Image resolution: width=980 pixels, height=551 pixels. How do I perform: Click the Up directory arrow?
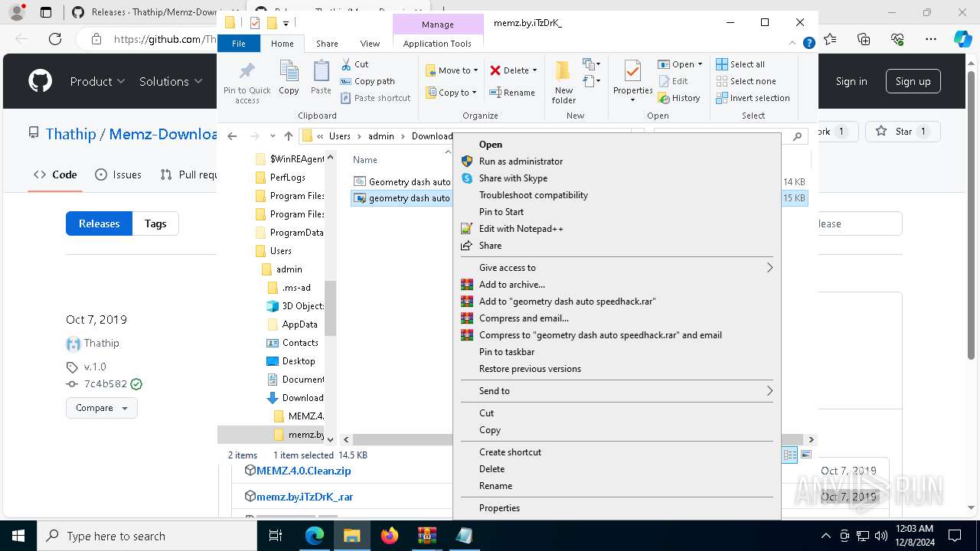click(x=288, y=136)
